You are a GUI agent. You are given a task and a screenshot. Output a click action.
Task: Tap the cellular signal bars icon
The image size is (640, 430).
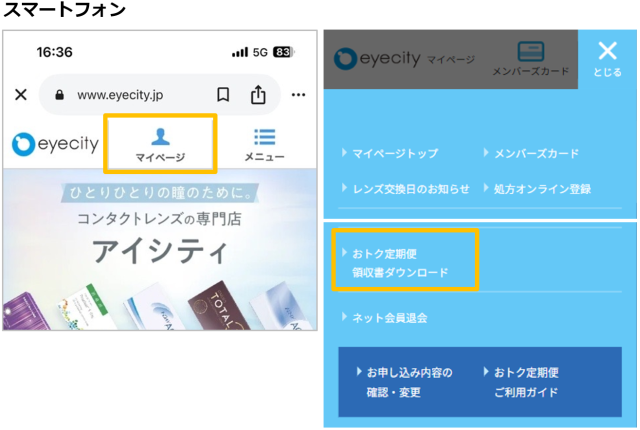[240, 52]
